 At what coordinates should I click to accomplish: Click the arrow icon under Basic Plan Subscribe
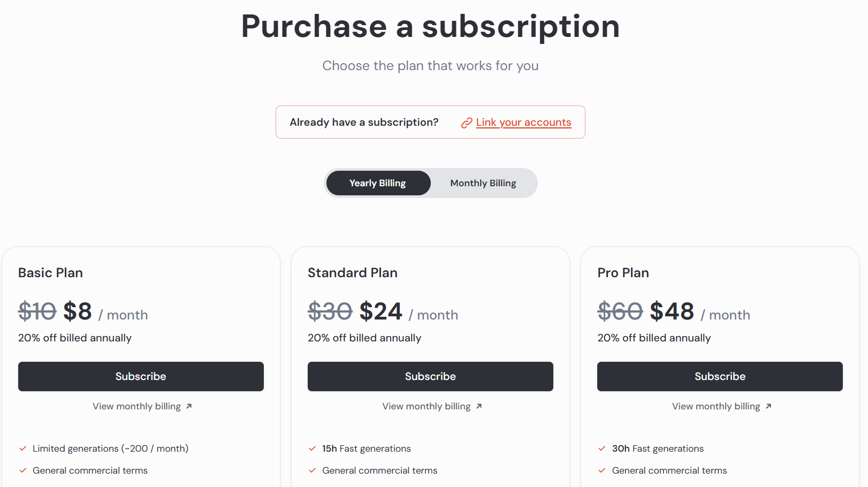tap(189, 407)
